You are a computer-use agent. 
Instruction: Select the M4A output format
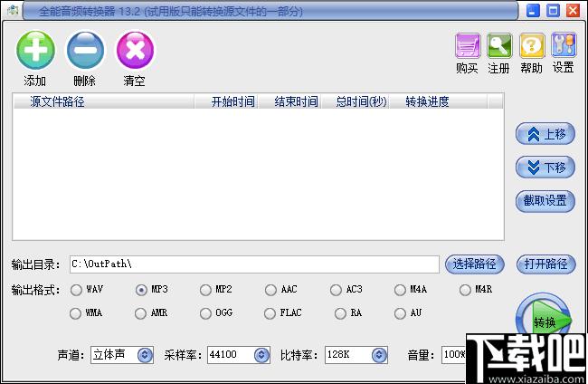[x=400, y=290]
